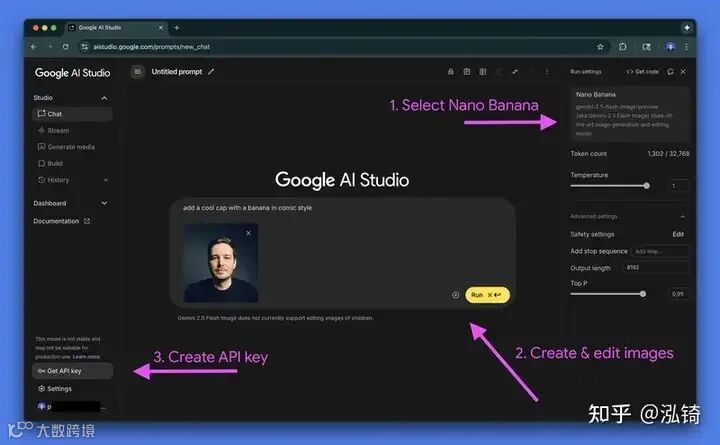The image size is (720, 445).
Task: Click the Temperature value field
Action: [x=678, y=186]
